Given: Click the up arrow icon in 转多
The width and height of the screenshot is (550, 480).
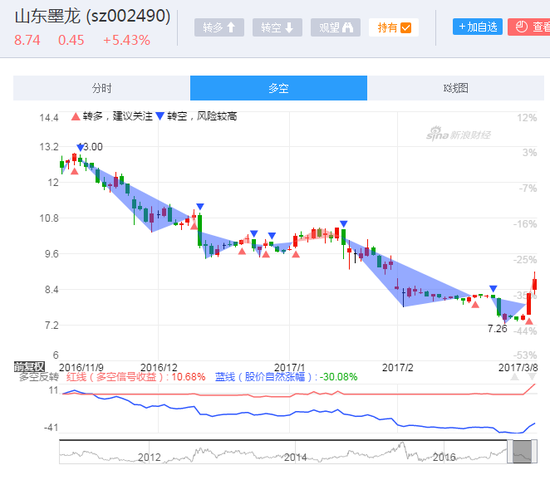Looking at the screenshot, I should [231, 27].
